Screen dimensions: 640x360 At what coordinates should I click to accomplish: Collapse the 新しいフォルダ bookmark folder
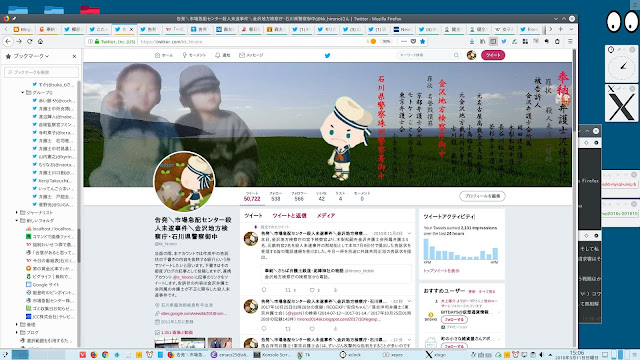[x=17, y=220]
